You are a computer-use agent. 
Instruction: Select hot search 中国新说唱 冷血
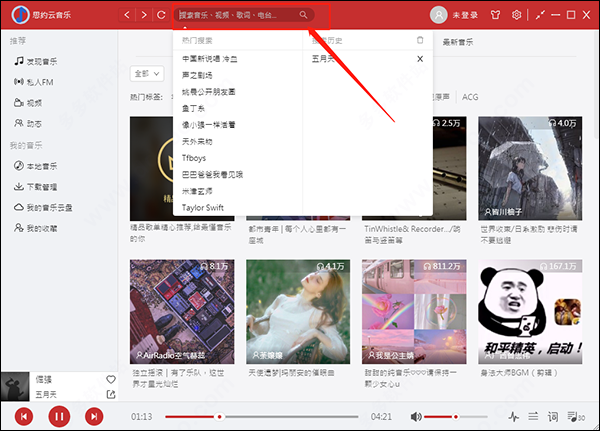click(210, 59)
